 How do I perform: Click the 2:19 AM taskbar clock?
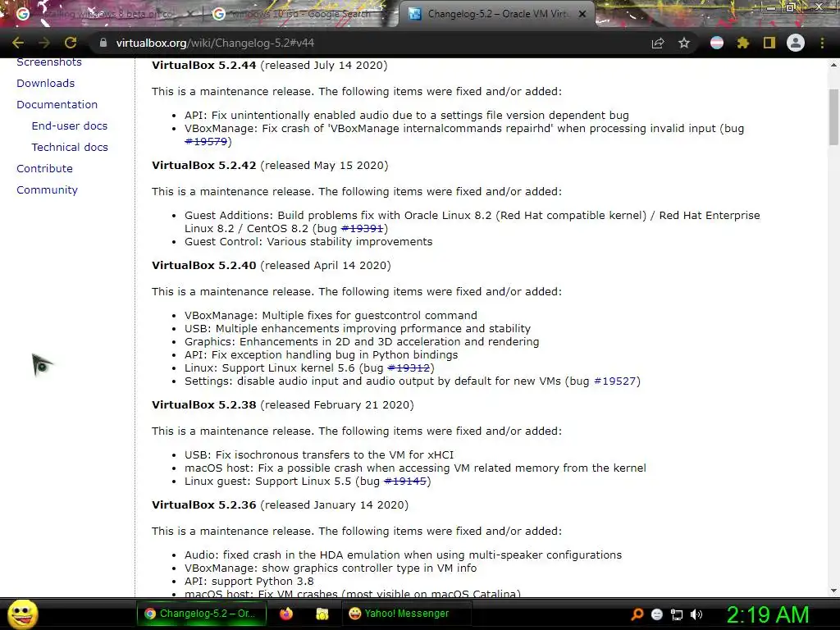click(768, 614)
